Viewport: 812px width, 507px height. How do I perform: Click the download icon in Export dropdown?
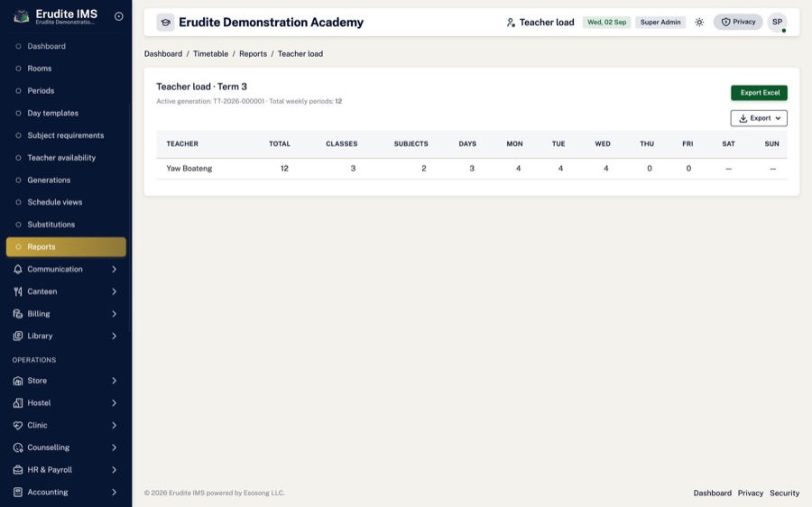743,118
